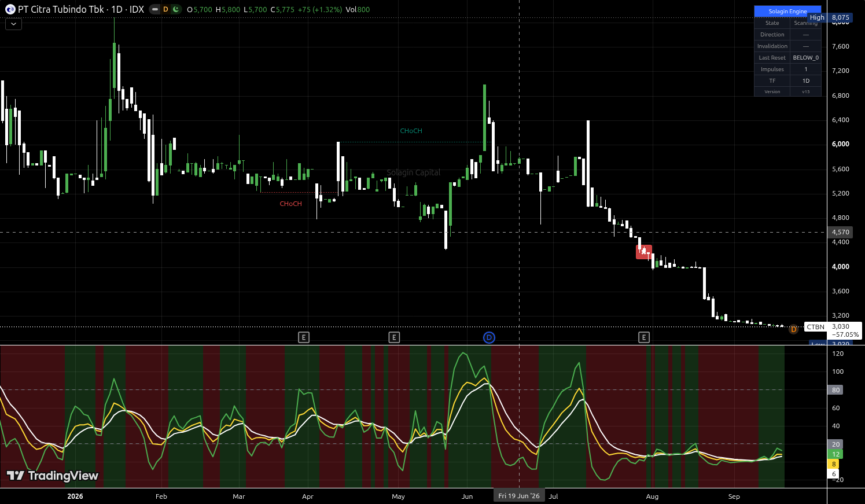
Task: Click the Solagin Engine table header
Action: click(x=787, y=11)
